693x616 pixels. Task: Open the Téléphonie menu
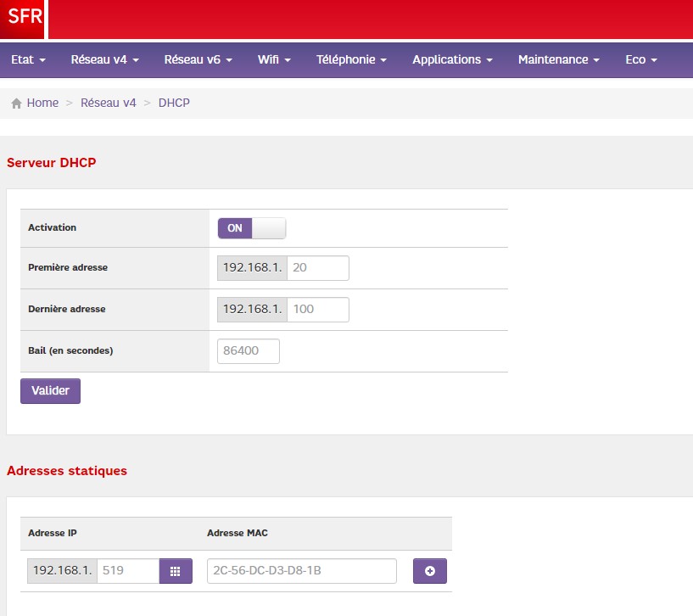(x=351, y=59)
